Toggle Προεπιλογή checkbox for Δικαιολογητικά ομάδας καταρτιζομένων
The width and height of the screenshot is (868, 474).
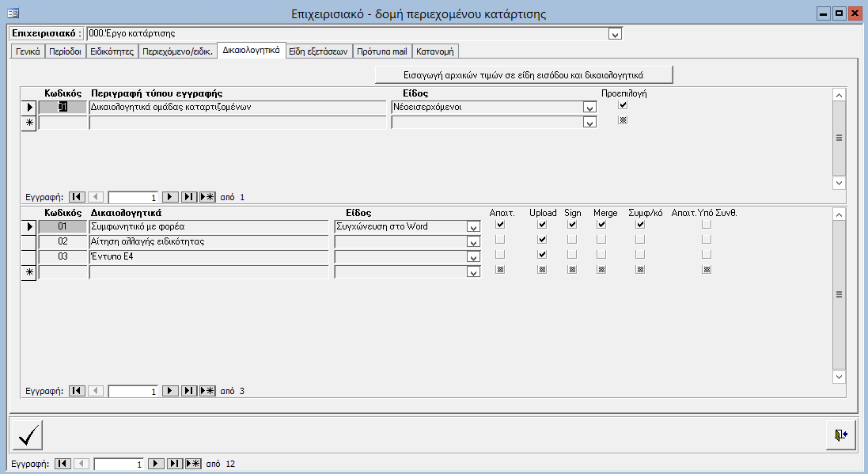(623, 105)
